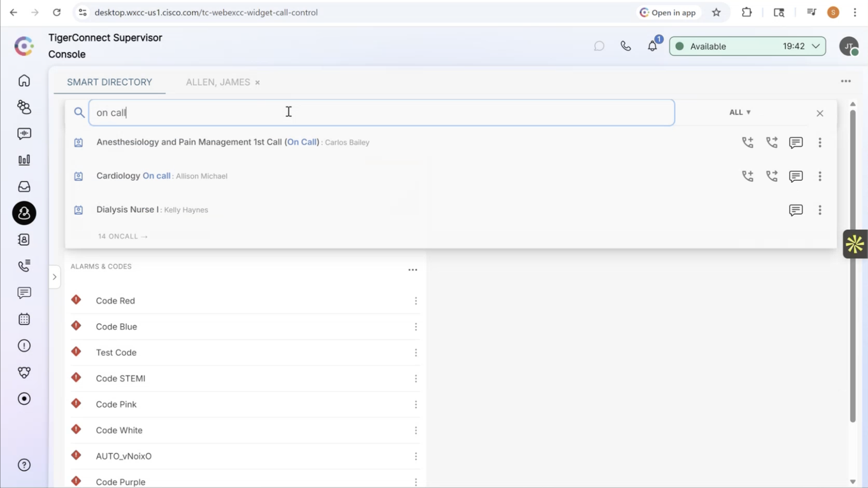Send message to Dialysis Nurse I

(x=796, y=210)
